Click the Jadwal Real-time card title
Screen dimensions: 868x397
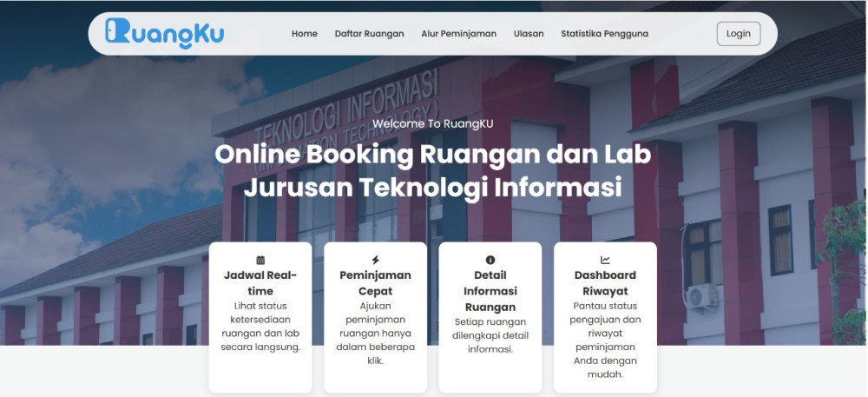coord(260,283)
